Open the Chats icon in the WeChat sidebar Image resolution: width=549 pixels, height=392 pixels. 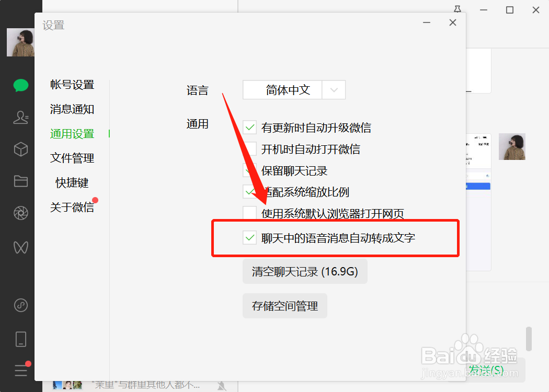(x=21, y=85)
